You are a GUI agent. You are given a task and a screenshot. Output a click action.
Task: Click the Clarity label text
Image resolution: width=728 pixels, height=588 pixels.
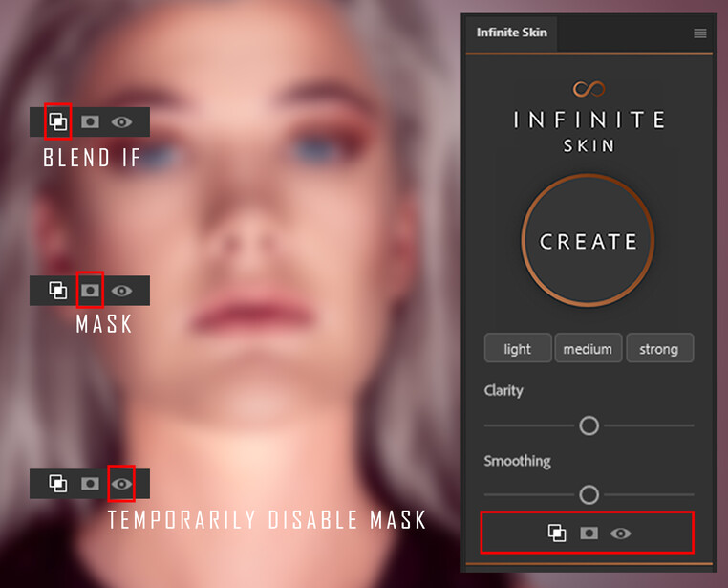tap(503, 391)
